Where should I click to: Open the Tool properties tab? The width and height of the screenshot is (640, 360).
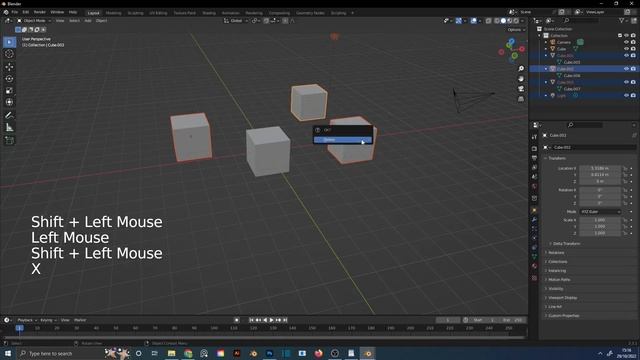click(534, 137)
